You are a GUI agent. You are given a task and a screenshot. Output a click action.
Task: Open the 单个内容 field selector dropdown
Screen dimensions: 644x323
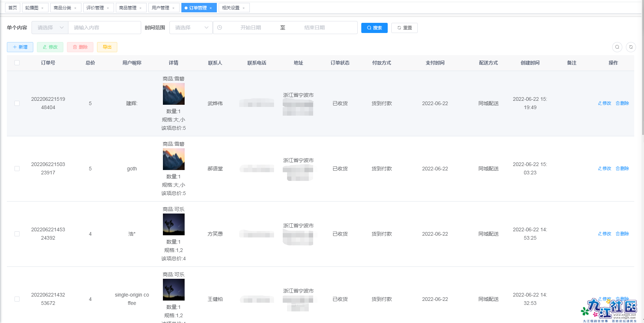click(x=50, y=28)
